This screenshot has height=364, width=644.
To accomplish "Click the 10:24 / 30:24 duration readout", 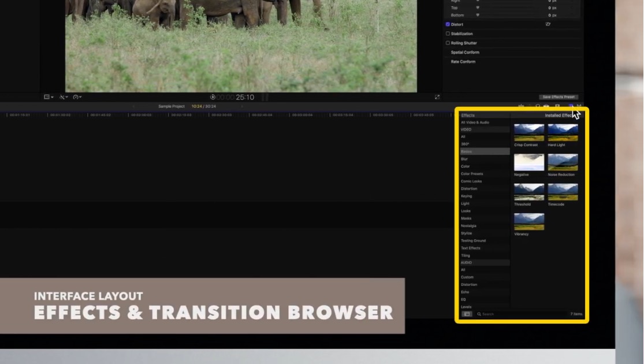I will tap(204, 106).
